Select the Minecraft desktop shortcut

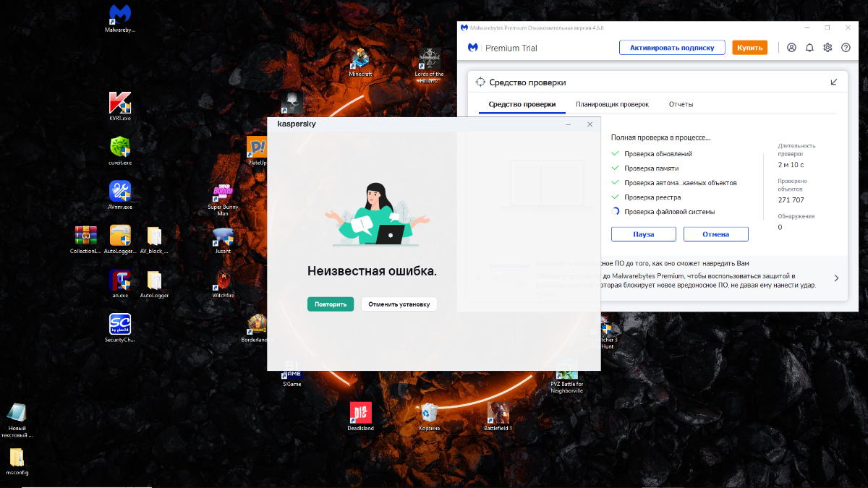tap(360, 62)
